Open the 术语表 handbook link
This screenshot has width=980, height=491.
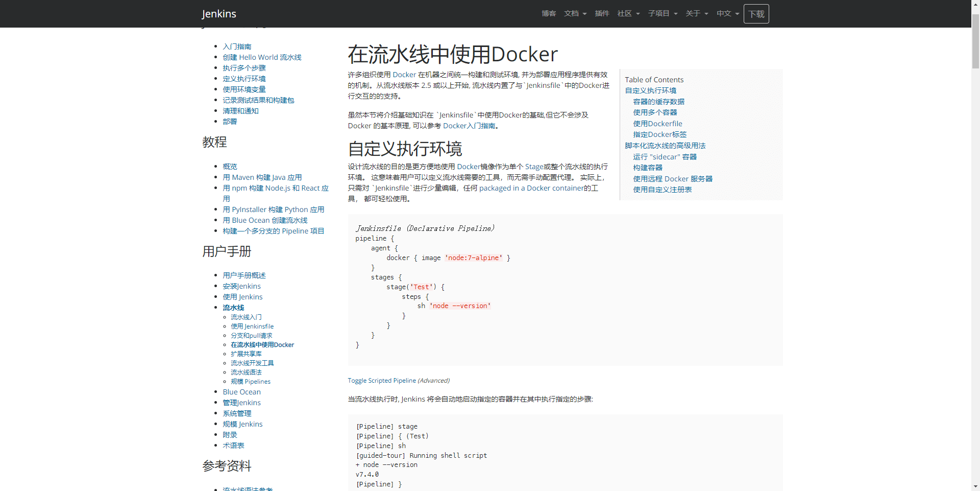(x=233, y=446)
